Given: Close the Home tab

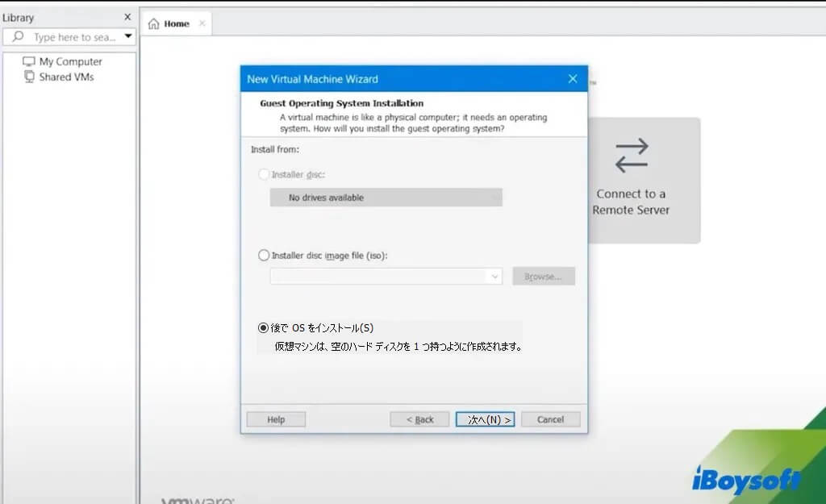Looking at the screenshot, I should [202, 23].
